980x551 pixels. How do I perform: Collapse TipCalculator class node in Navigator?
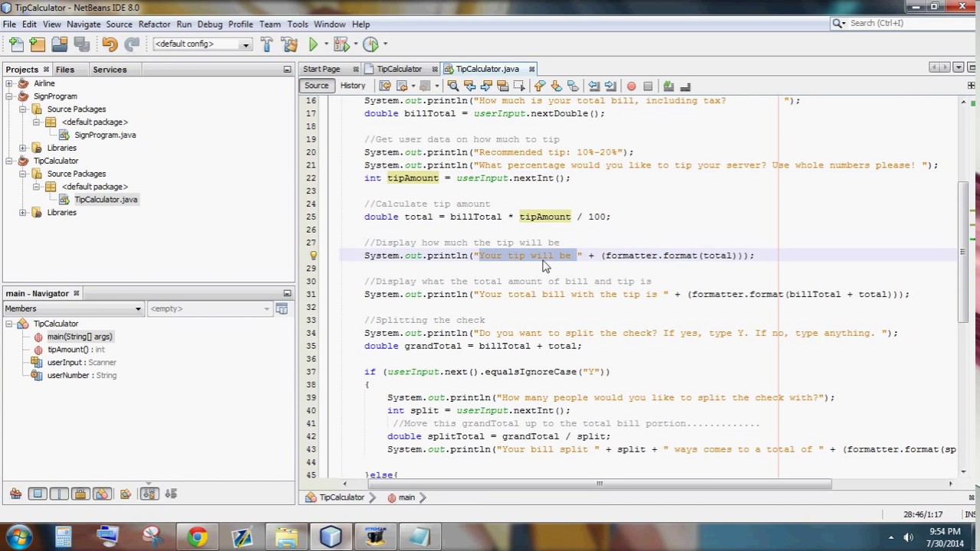coord(9,324)
